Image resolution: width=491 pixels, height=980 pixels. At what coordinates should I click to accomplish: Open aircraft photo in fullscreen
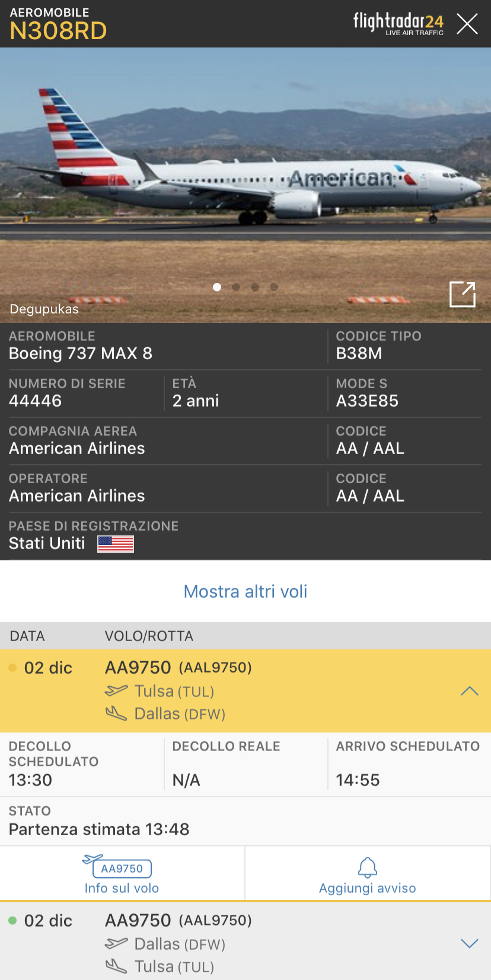(463, 294)
